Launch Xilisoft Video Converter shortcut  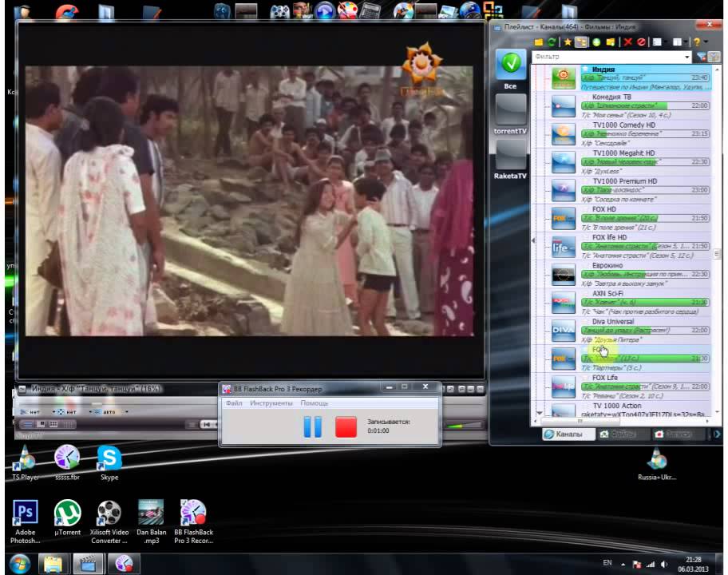[x=109, y=521]
